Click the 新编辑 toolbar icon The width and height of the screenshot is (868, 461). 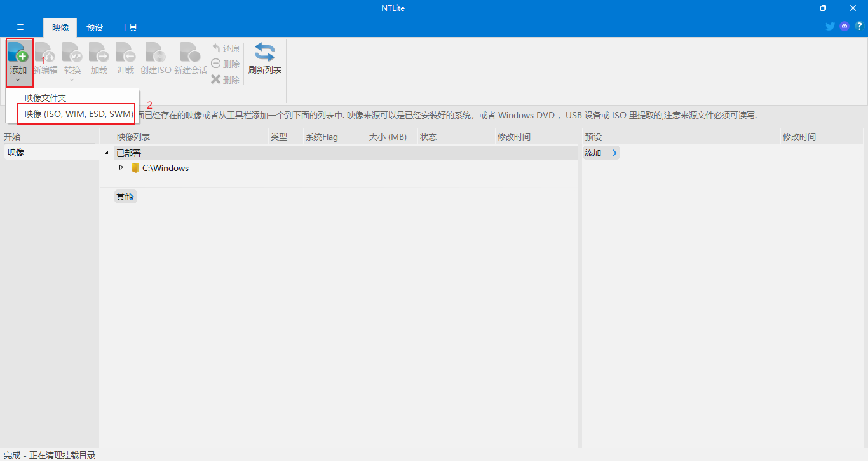coord(45,53)
